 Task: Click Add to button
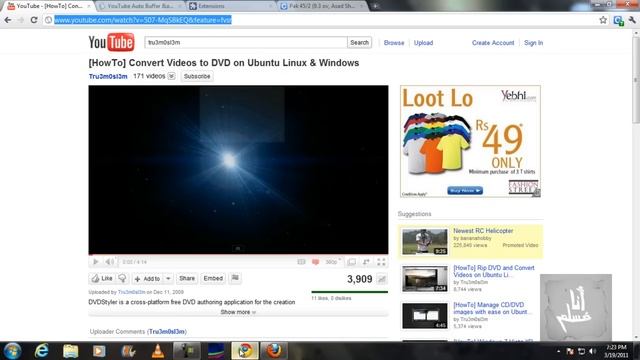click(x=147, y=278)
